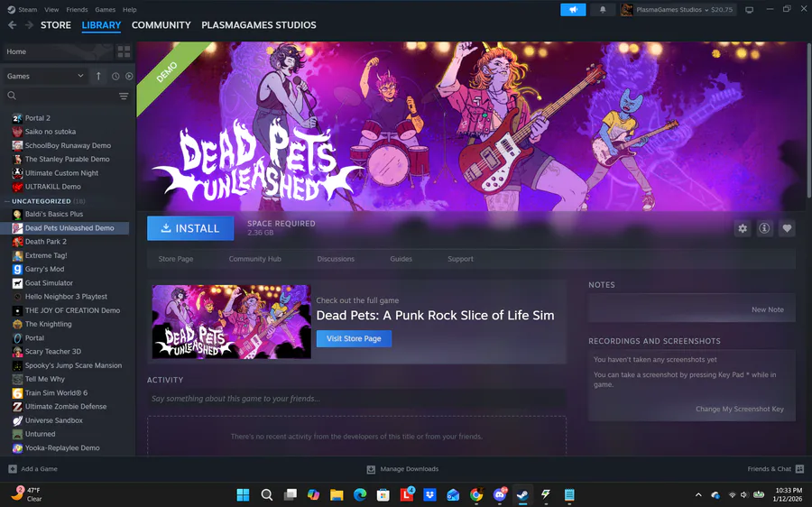
Task: Click the Dead Pets full game thumbnail
Action: (x=232, y=321)
